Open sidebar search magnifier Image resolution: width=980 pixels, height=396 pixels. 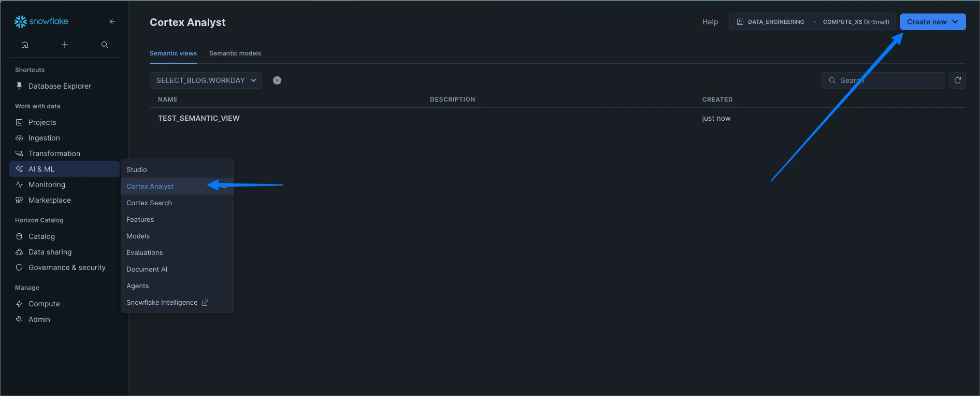(x=105, y=45)
